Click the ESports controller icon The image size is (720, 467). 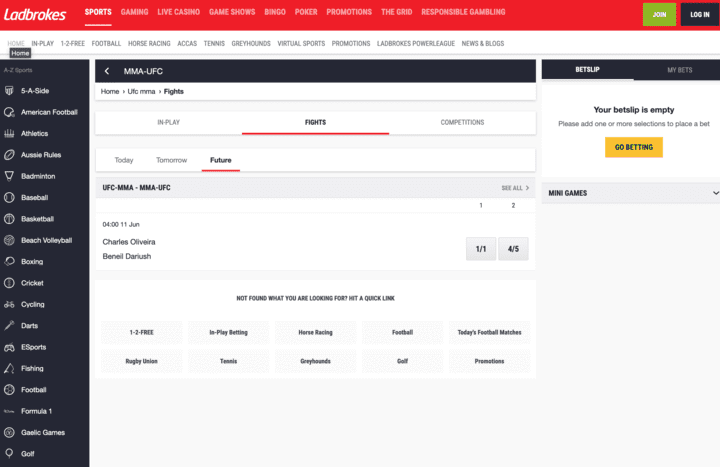[9, 347]
